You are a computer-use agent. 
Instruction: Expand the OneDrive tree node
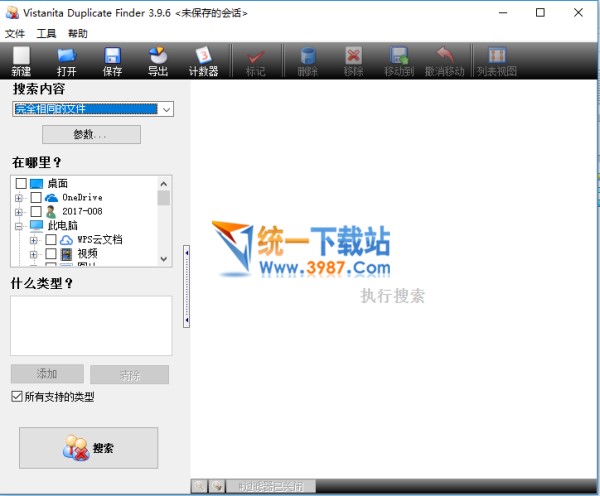pos(18,198)
